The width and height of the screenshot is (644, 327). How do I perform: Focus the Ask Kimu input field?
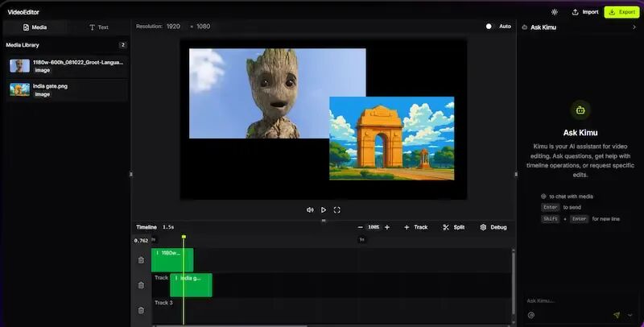580,300
